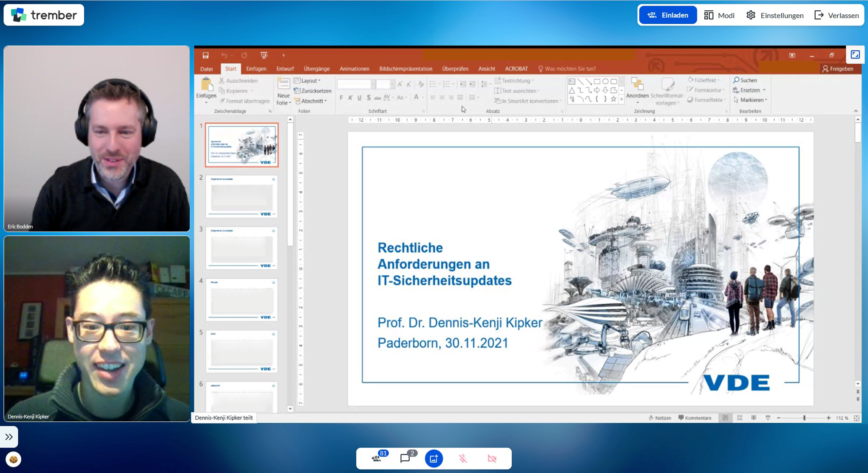
Task: Switch to slide sorter view icon
Action: pos(740,418)
